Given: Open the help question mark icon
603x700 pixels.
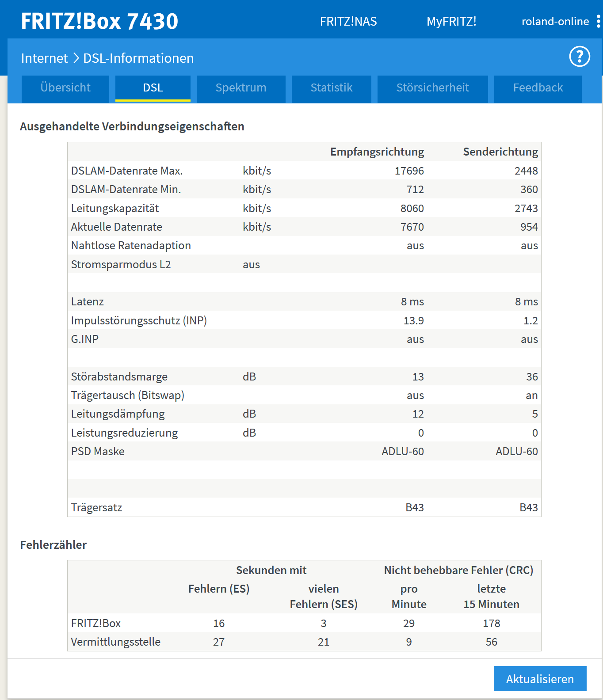Looking at the screenshot, I should [x=579, y=57].
